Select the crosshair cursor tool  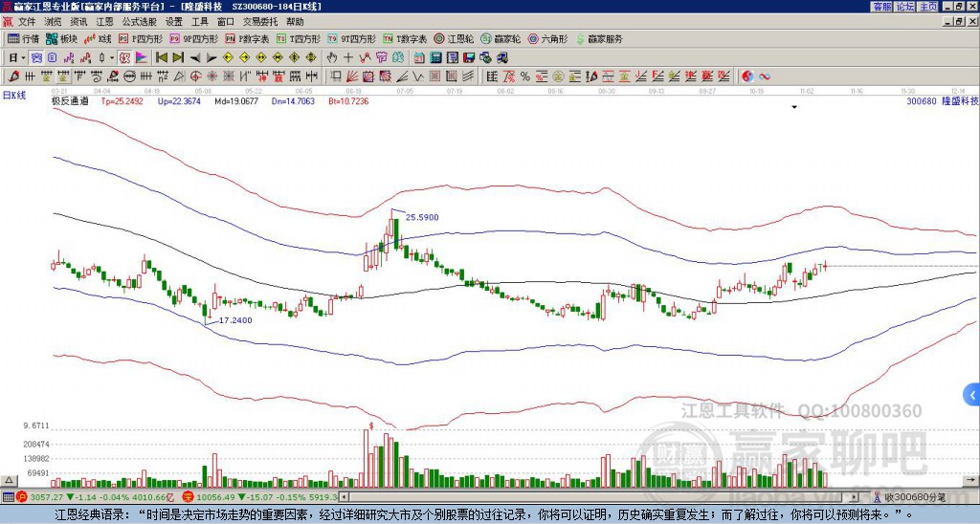[348, 57]
